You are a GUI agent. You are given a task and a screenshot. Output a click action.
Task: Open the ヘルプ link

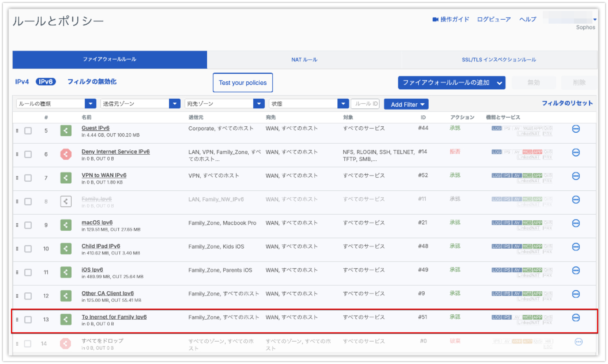tap(528, 19)
